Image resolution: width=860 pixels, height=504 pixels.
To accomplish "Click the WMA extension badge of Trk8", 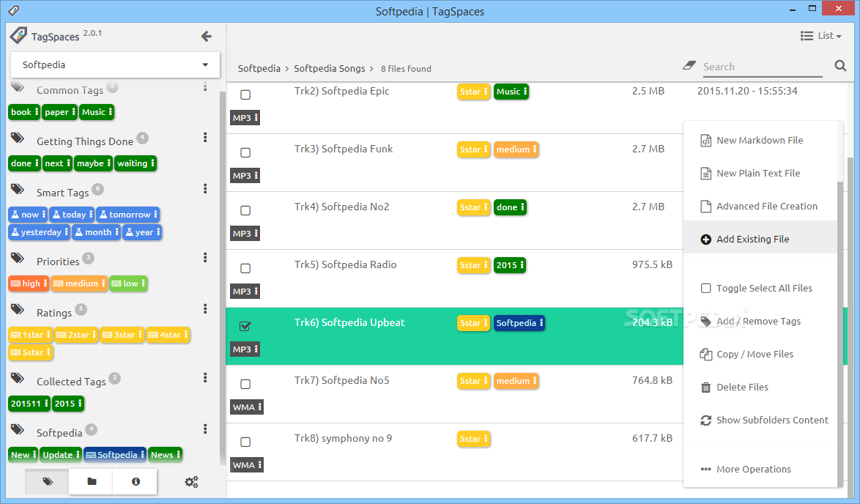I will pyautogui.click(x=247, y=466).
